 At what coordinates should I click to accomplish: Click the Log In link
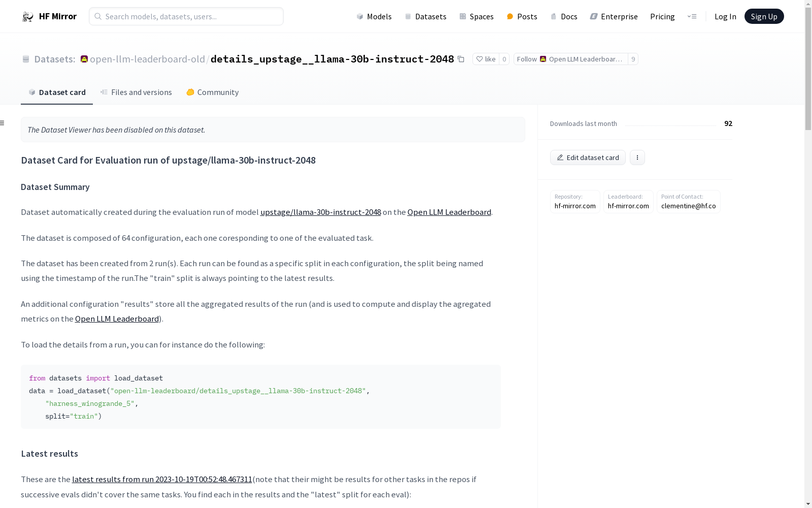pos(725,17)
